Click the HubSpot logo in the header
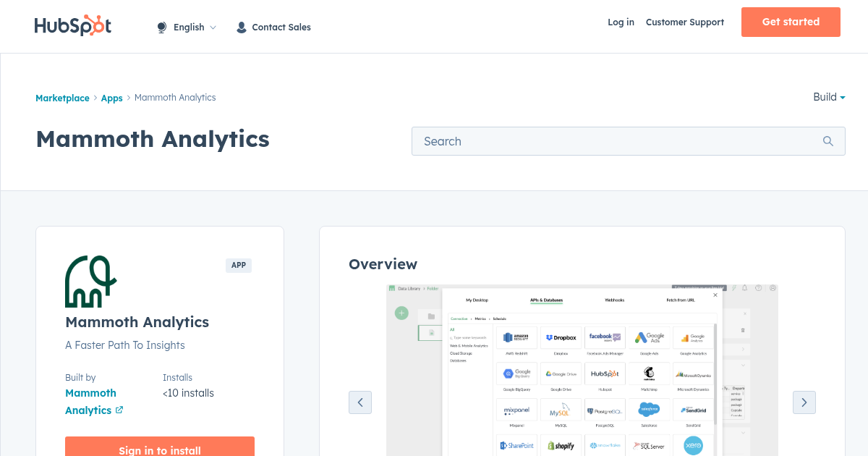This screenshot has height=456, width=868. (x=73, y=25)
